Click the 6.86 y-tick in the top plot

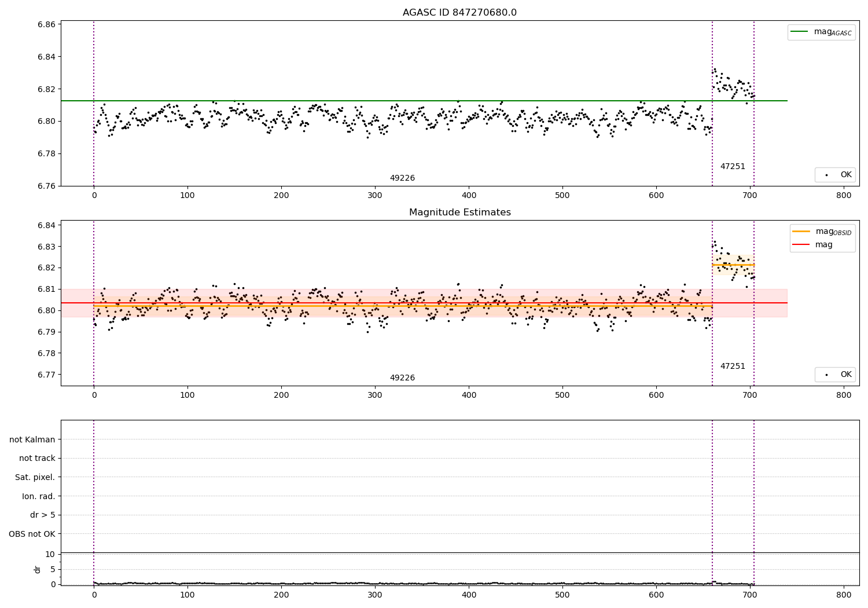(x=46, y=24)
